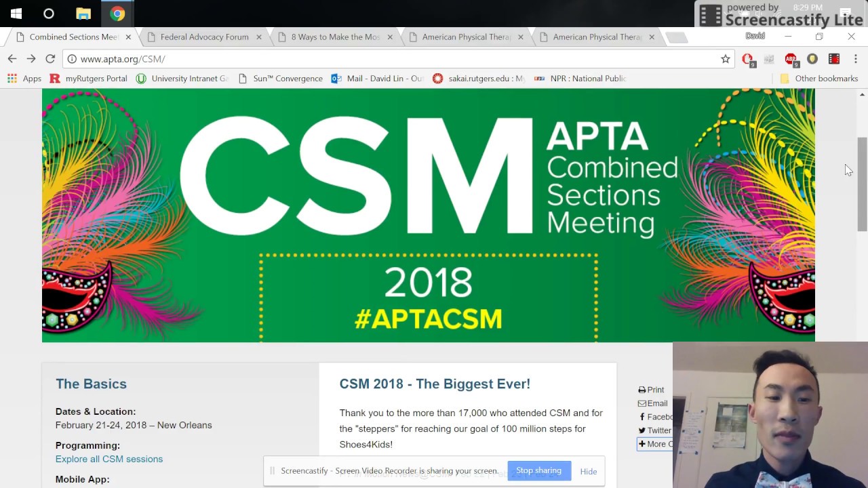This screenshot has width=868, height=488.
Task: Click the Email share link
Action: (x=652, y=403)
